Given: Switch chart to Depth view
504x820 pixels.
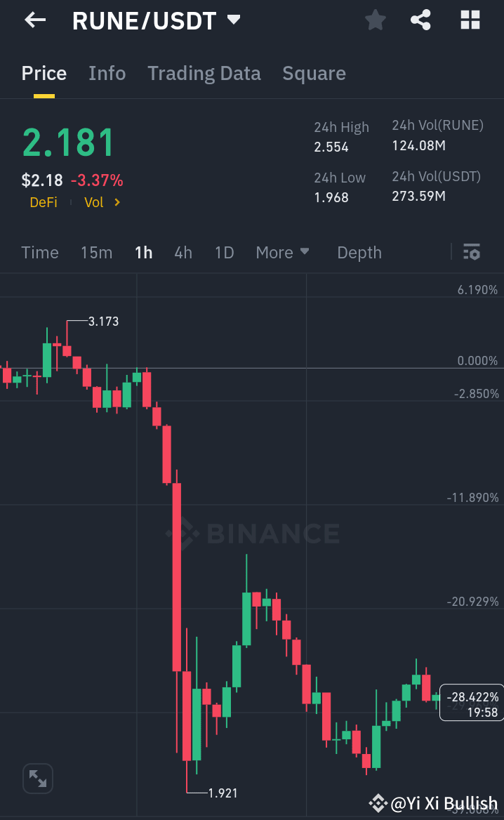Looking at the screenshot, I should 359,252.
